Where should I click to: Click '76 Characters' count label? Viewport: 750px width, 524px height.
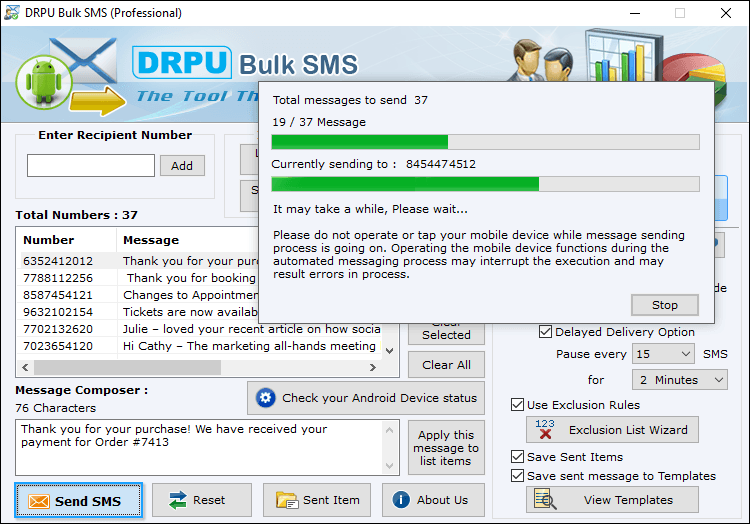55,408
